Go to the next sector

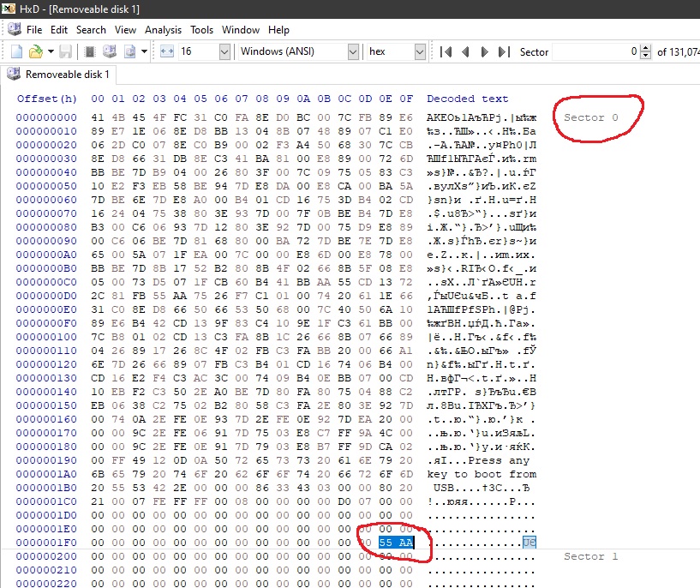[484, 51]
